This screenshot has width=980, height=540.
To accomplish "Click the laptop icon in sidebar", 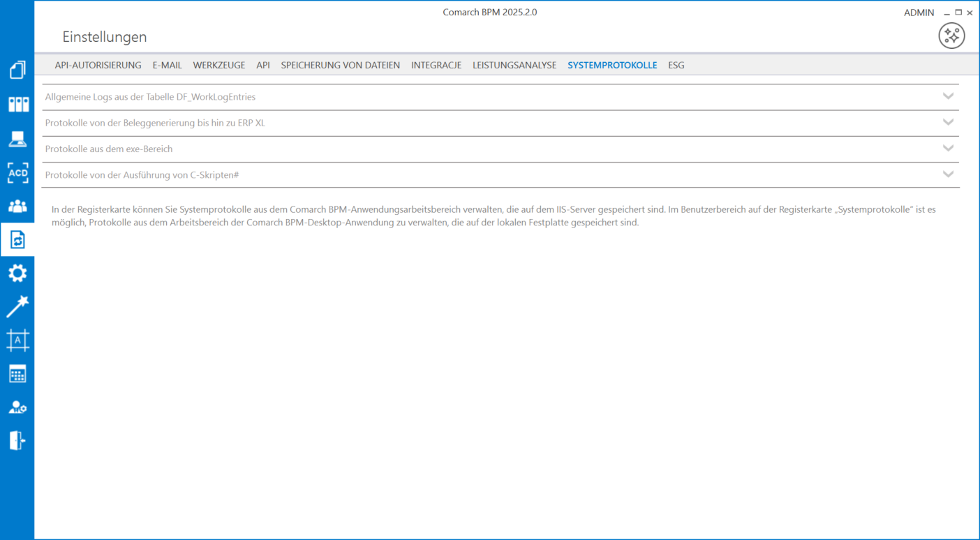I will coord(17,139).
